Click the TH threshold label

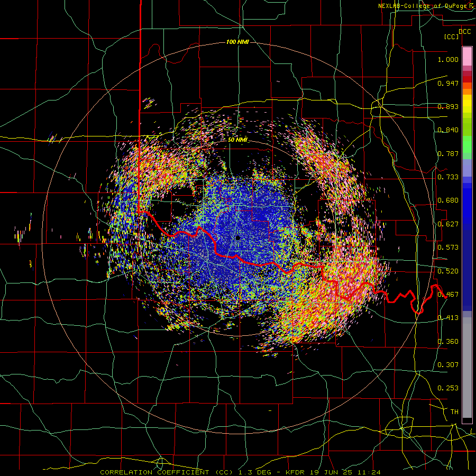coord(454,412)
